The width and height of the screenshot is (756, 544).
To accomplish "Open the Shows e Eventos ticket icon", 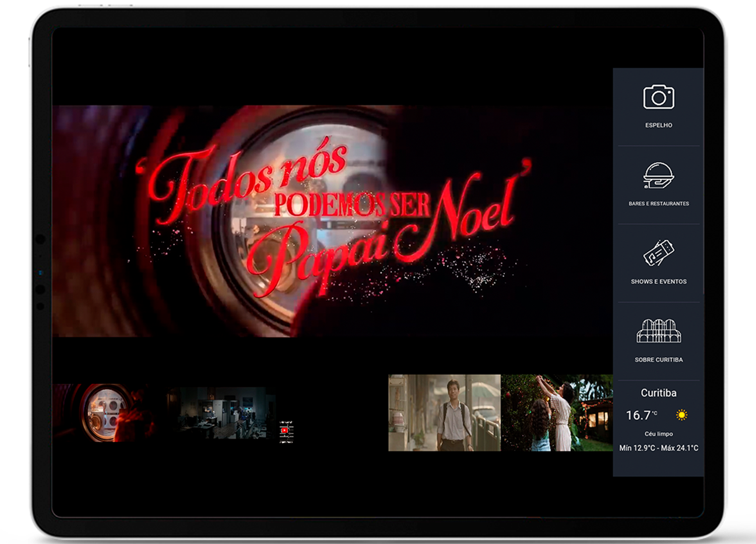I will (x=659, y=253).
